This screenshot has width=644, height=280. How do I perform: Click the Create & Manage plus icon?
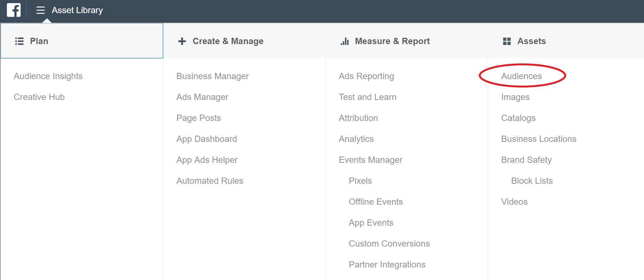tap(182, 41)
